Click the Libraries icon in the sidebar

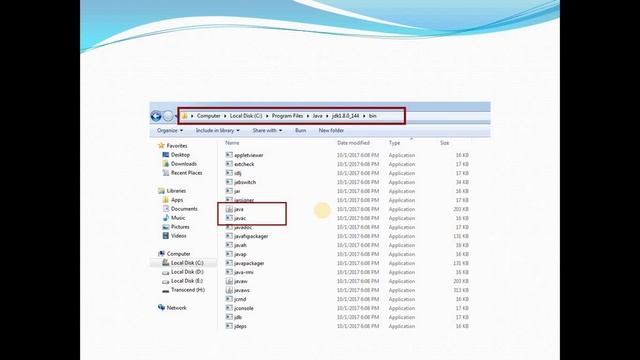coord(161,191)
